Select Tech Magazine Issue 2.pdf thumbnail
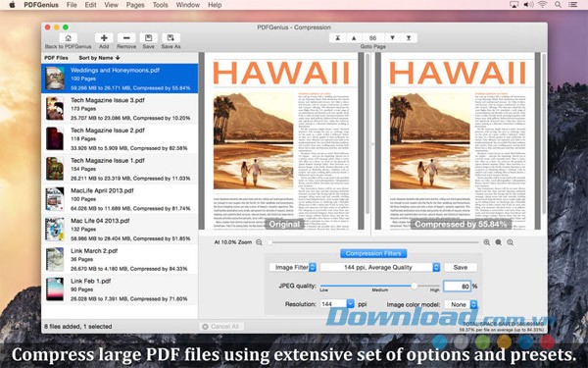The image size is (588, 368). (x=55, y=138)
